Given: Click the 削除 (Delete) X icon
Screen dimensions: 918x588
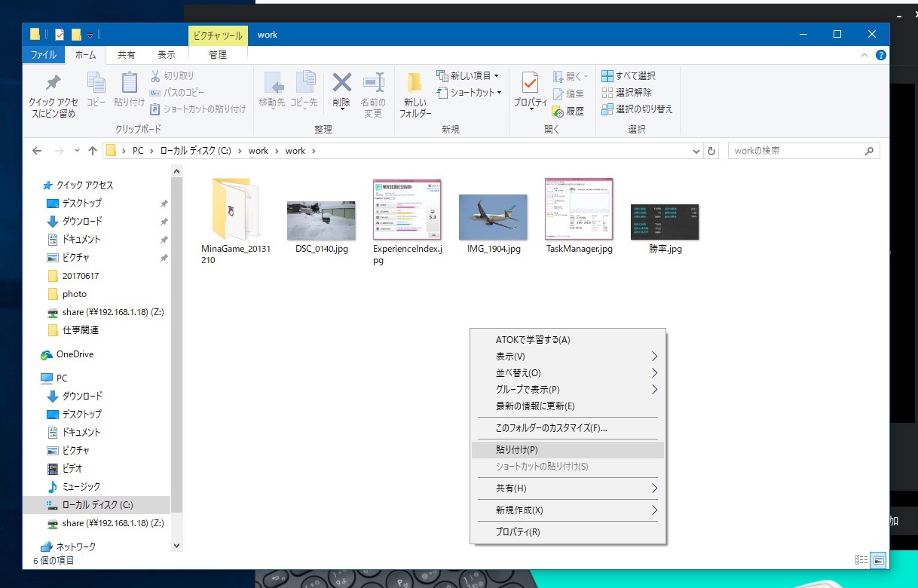Looking at the screenshot, I should [341, 90].
